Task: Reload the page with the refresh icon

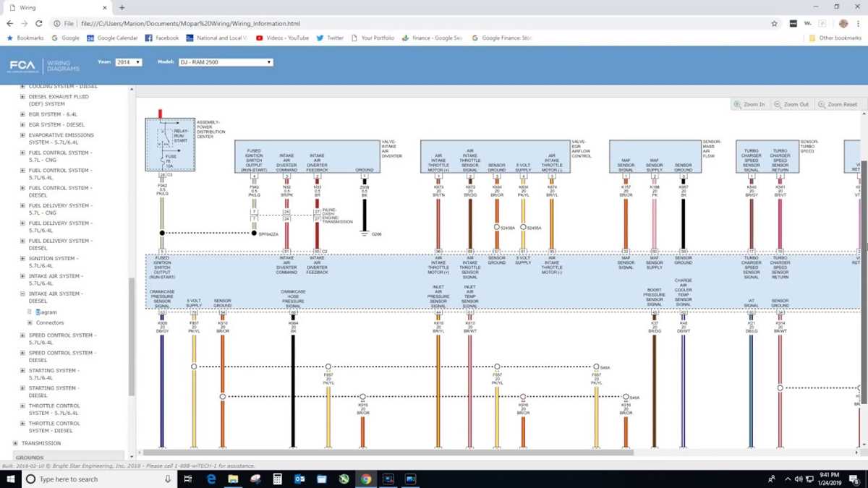Action: 39,23
